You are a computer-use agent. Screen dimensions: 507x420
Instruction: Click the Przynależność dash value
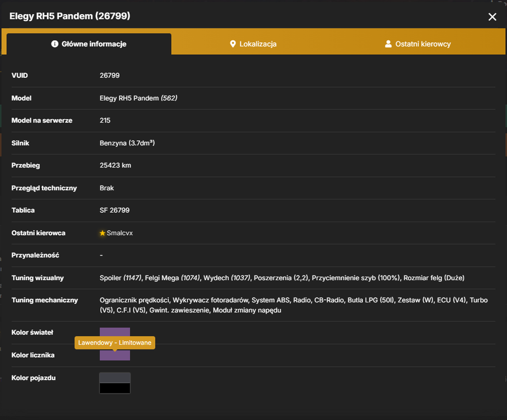(x=101, y=255)
